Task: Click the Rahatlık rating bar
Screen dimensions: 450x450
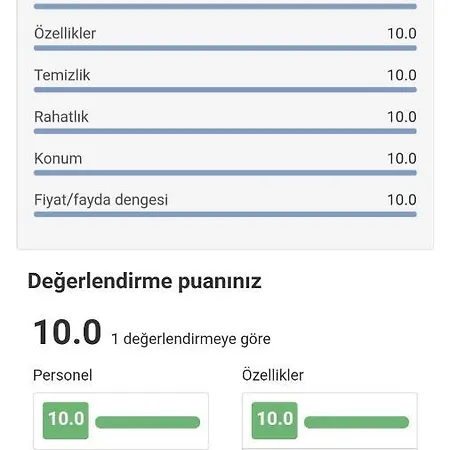Action: tap(225, 131)
